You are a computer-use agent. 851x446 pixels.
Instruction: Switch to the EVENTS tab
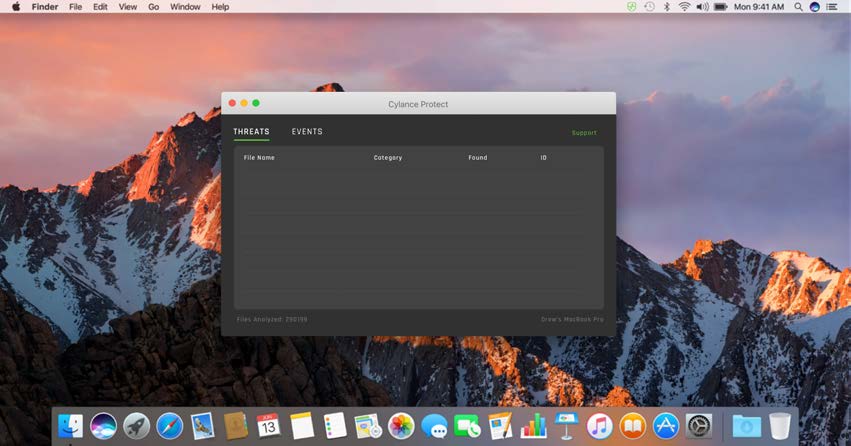307,131
